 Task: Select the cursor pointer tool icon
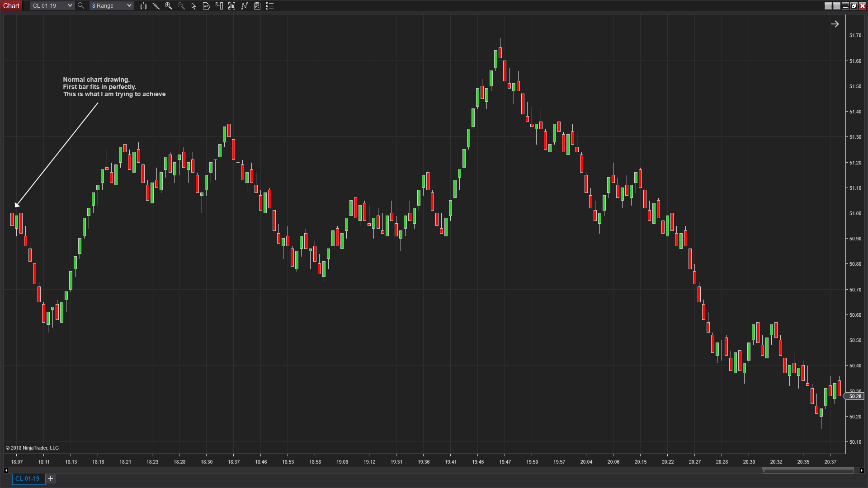point(194,6)
